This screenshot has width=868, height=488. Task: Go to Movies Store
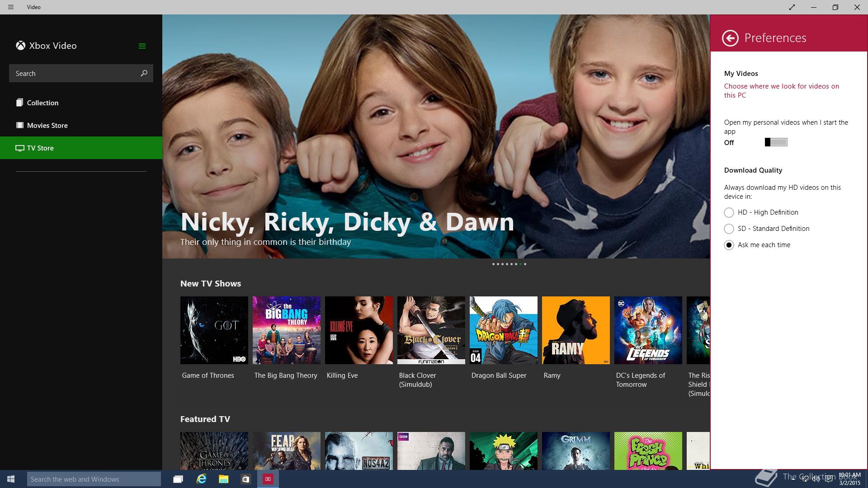click(81, 125)
